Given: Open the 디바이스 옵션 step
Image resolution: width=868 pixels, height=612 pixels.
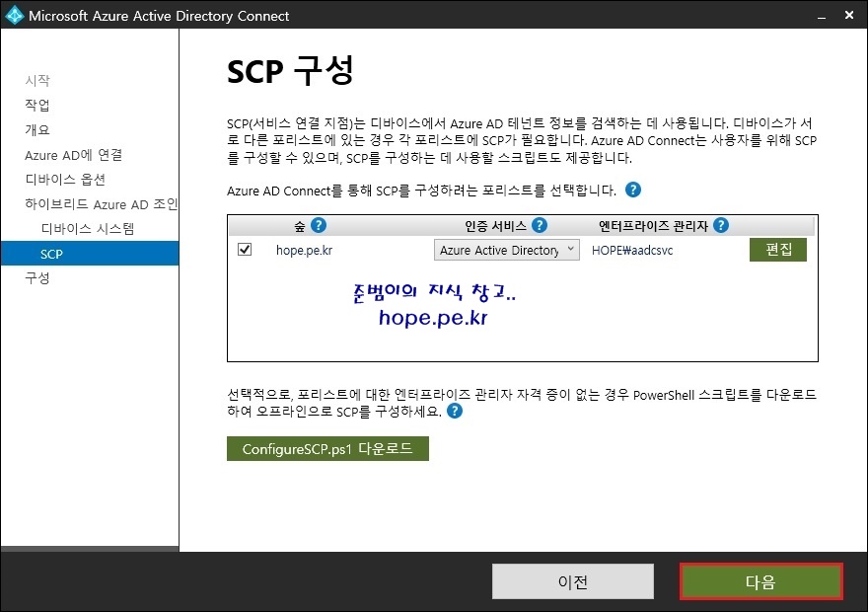Looking at the screenshot, I should point(65,180).
